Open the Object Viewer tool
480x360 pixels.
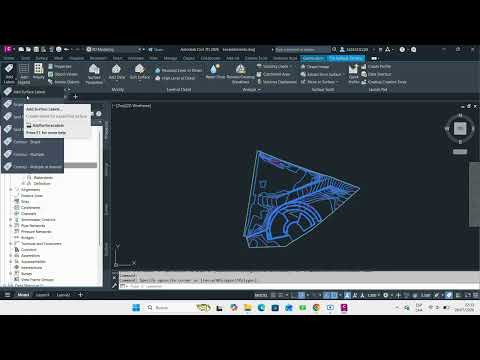[63, 74]
